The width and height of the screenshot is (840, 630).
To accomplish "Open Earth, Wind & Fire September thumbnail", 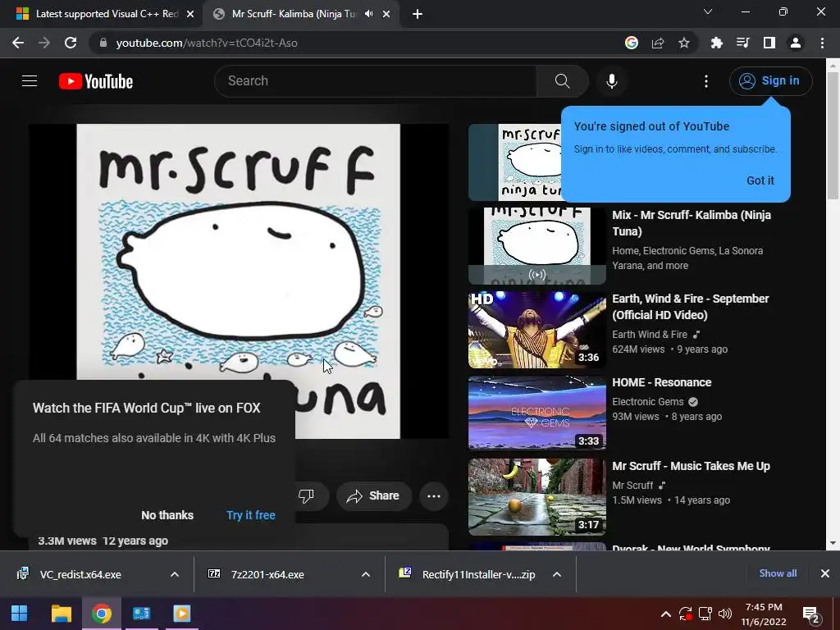I will coord(536,330).
